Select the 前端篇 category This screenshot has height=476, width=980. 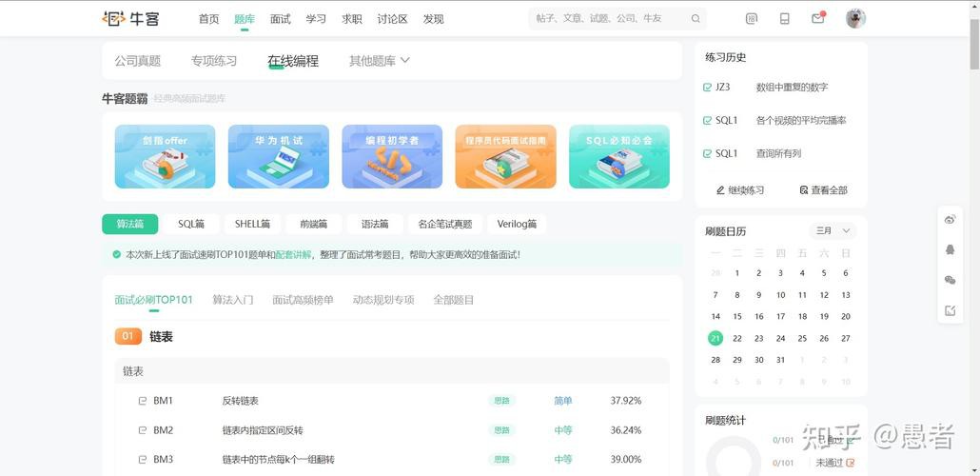(314, 224)
